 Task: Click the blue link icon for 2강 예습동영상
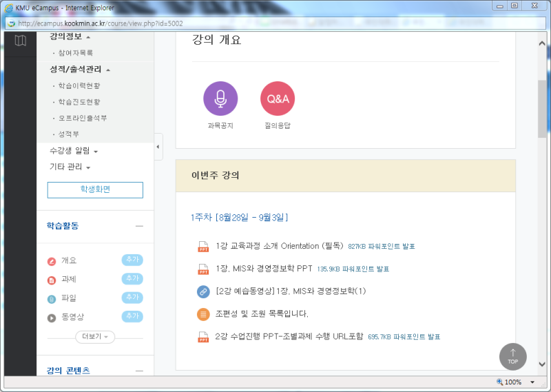(203, 291)
